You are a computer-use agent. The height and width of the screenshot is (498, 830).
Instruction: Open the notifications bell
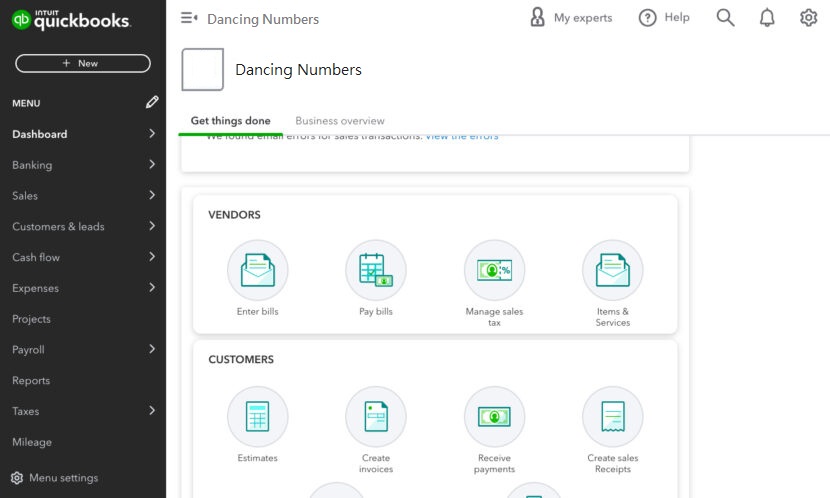pyautogui.click(x=767, y=18)
